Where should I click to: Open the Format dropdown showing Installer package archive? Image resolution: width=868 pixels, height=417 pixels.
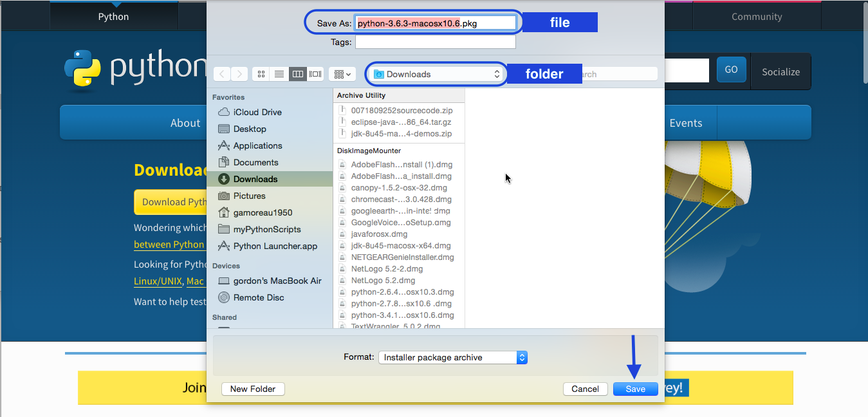[x=453, y=357]
